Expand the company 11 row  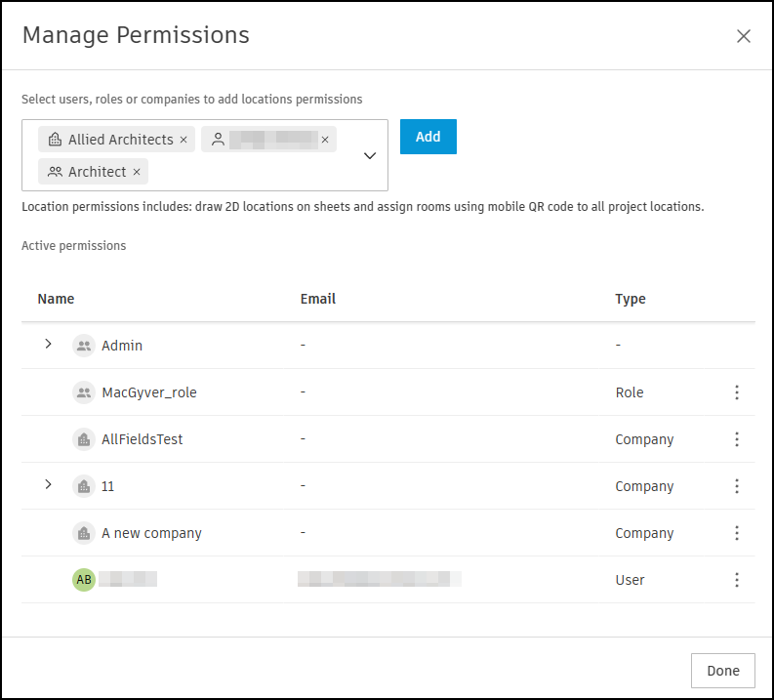point(48,485)
